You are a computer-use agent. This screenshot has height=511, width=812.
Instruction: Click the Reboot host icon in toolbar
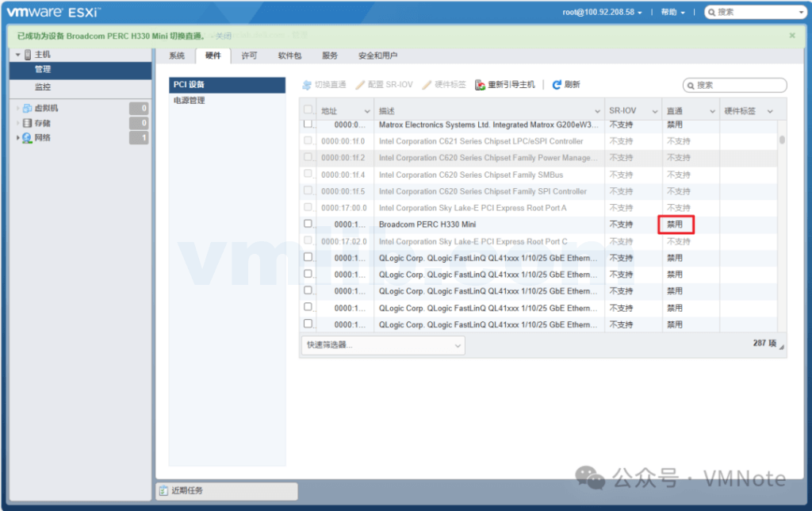coord(480,85)
